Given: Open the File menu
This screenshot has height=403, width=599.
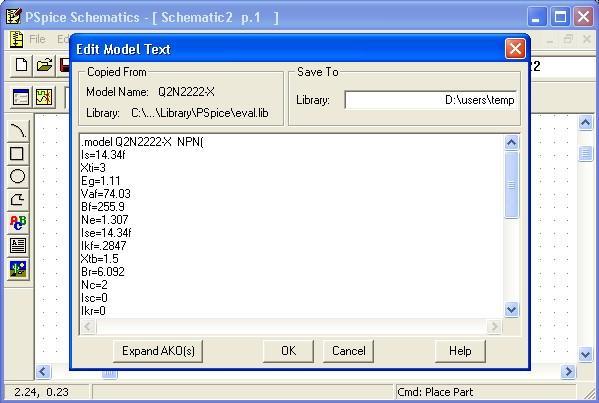Looking at the screenshot, I should click(x=37, y=39).
